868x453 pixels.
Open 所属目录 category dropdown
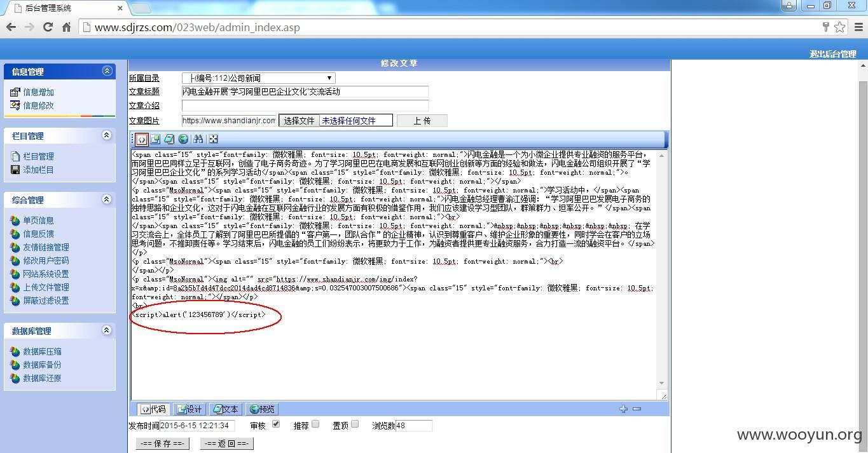pos(258,78)
